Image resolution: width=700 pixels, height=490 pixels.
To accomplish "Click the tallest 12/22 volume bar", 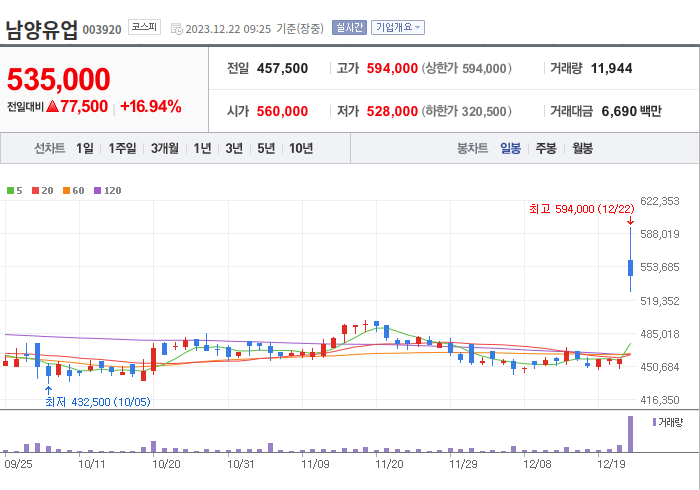I will (630, 434).
